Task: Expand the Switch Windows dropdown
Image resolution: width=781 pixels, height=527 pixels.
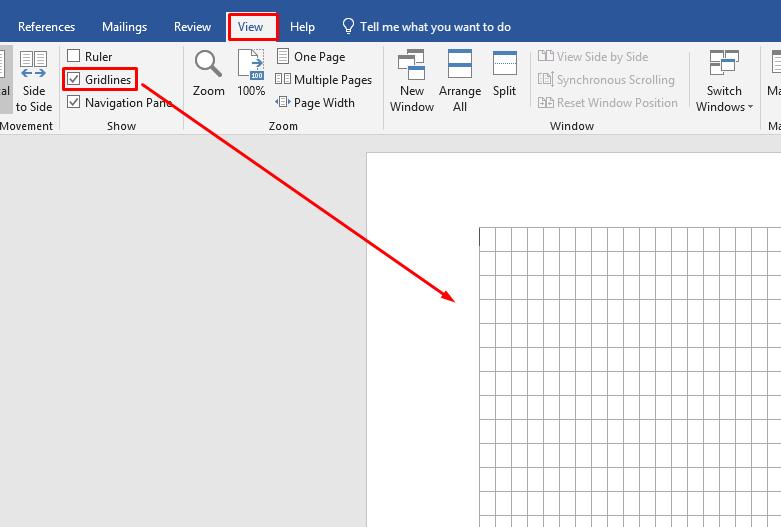Action: tap(724, 82)
